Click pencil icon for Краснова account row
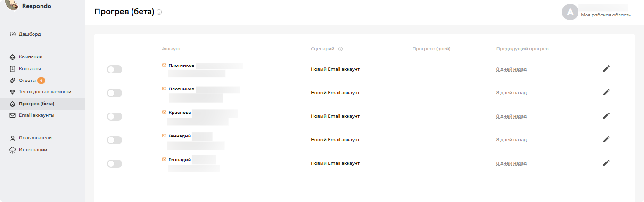This screenshot has width=644, height=202. click(606, 116)
